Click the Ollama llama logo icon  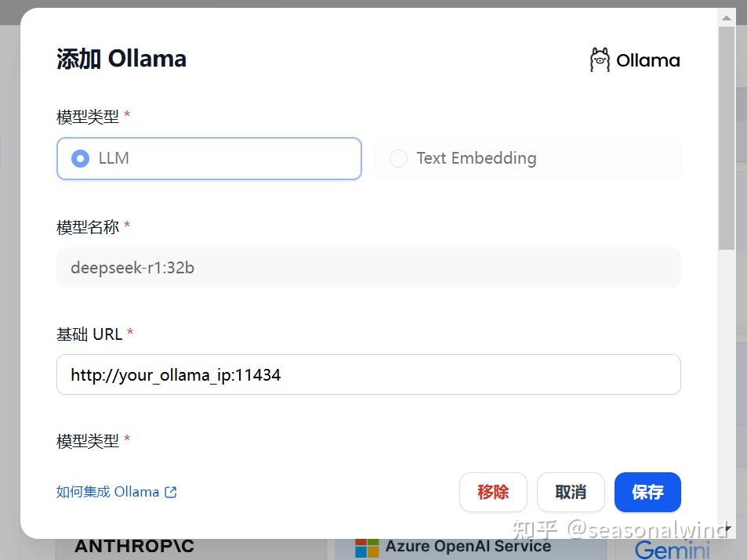[x=600, y=59]
